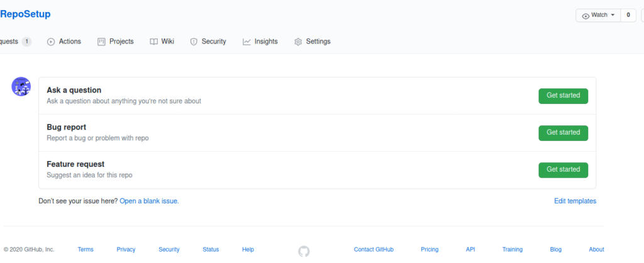Get started with Ask a question template
The width and height of the screenshot is (644, 263).
pos(563,96)
